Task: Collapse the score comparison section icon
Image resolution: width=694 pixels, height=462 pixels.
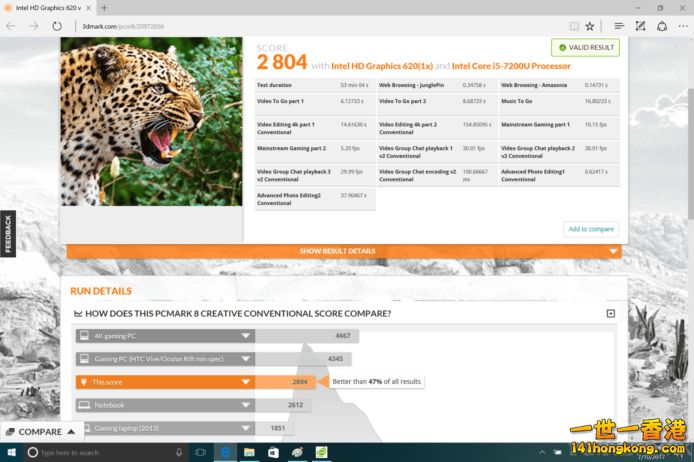Action: (611, 313)
